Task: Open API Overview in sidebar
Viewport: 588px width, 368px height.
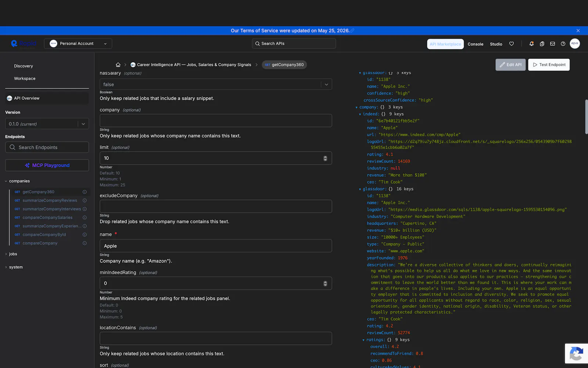Action: [x=47, y=98]
